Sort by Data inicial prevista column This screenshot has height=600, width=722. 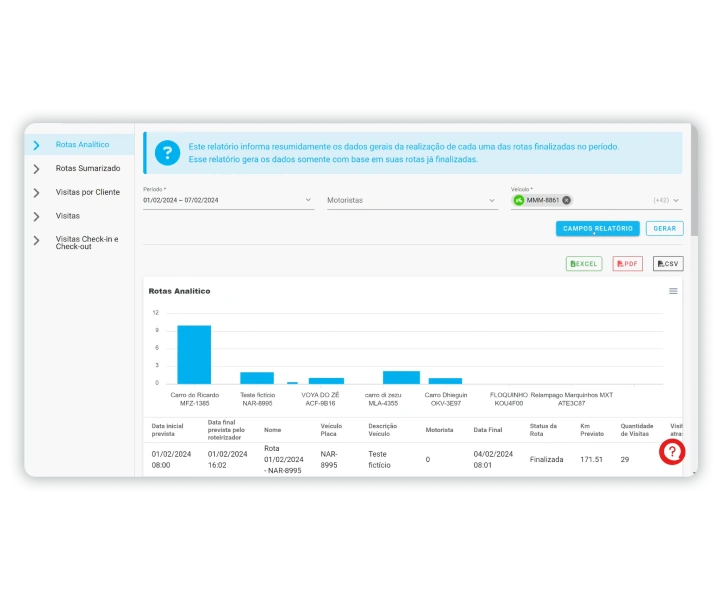point(167,430)
